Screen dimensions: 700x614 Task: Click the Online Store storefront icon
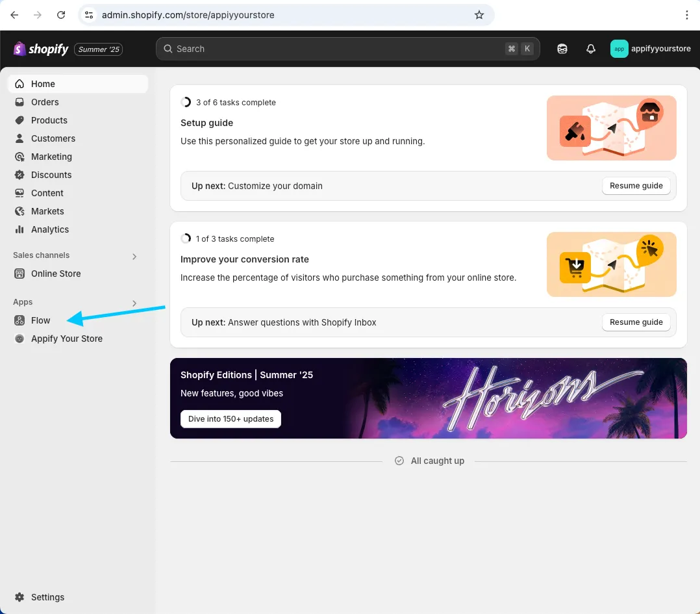coord(19,274)
